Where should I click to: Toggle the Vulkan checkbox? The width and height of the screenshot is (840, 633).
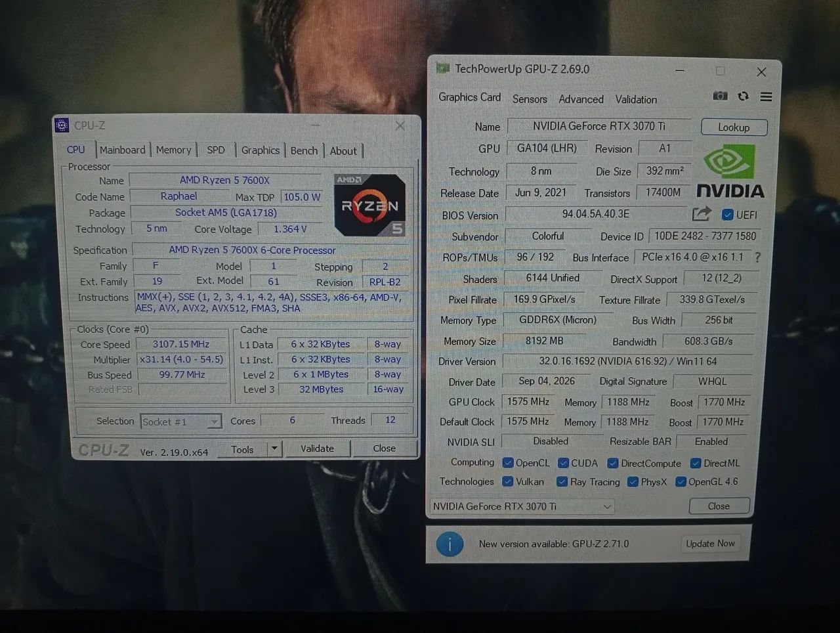507,481
